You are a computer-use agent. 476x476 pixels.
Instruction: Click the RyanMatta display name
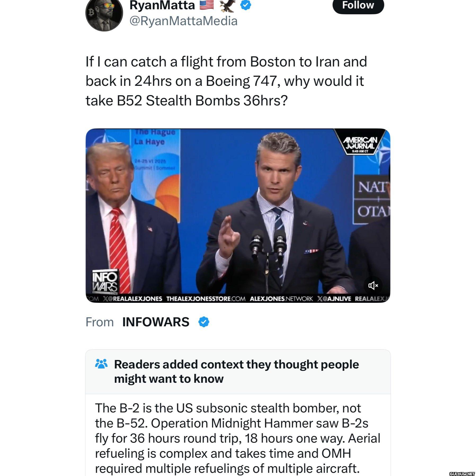tap(162, 5)
